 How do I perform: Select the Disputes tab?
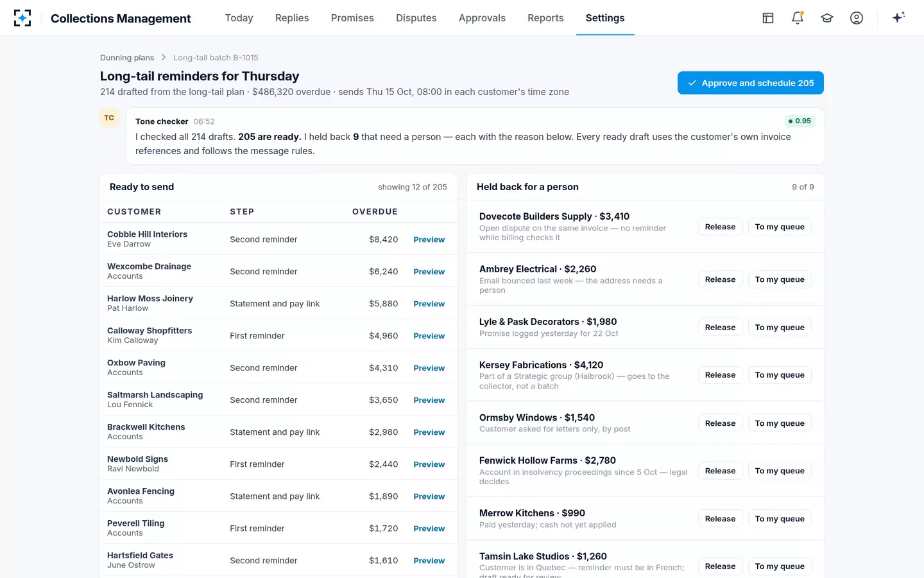point(416,18)
